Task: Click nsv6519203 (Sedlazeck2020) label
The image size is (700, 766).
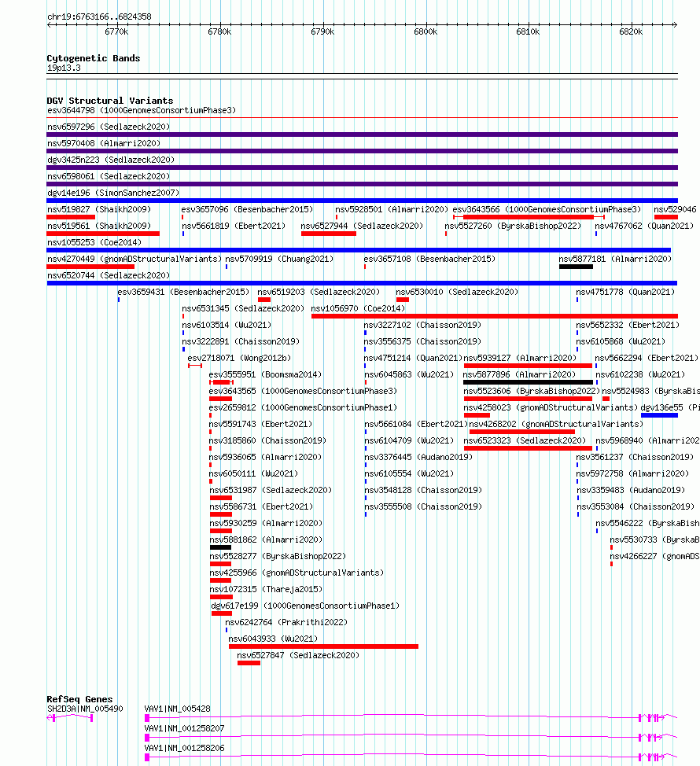Action: point(319,293)
